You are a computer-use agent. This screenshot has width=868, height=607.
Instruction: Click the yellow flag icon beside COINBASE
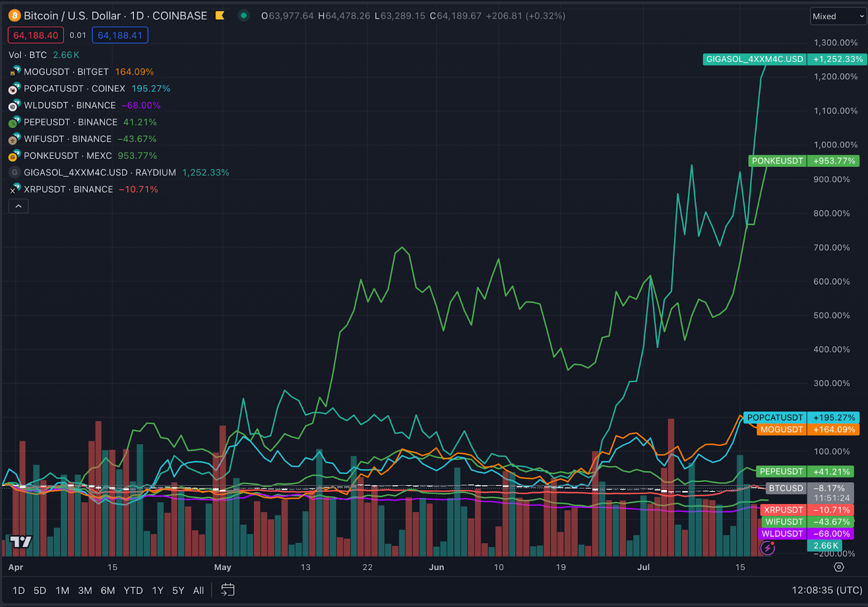point(220,16)
